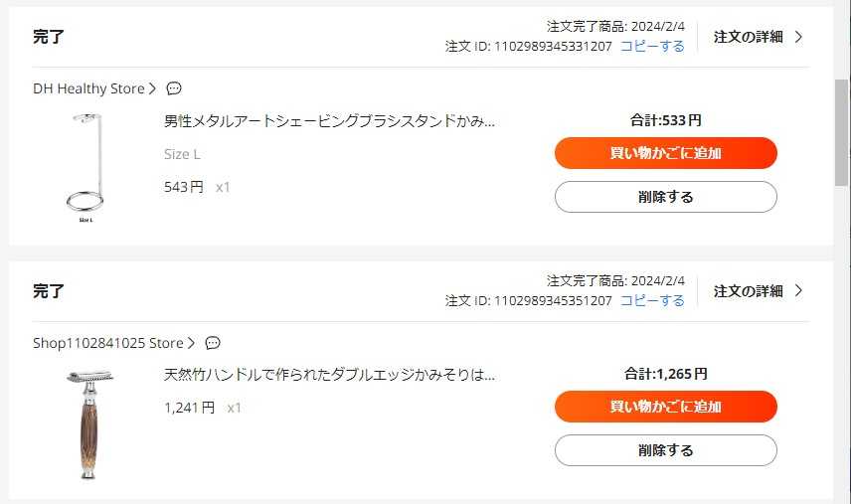This screenshot has height=504, width=851.
Task: Expand second order's 注文の詳細 chevron
Action: click(798, 291)
